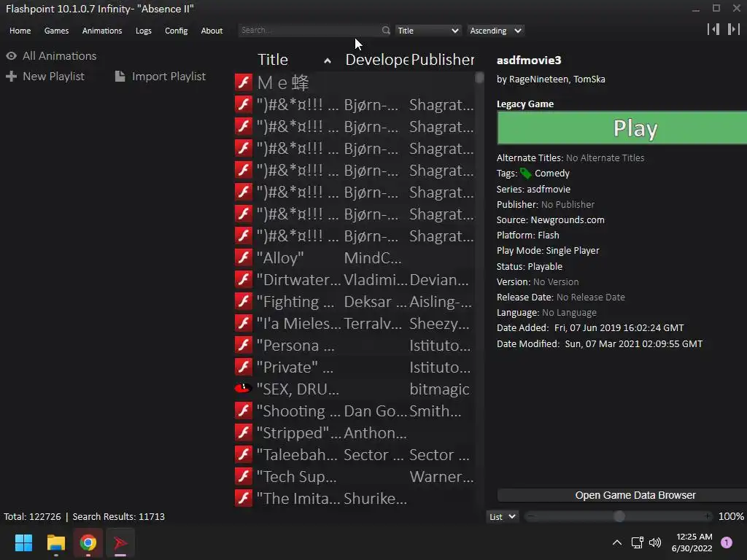Image resolution: width=747 pixels, height=560 pixels.
Task: Click Flash icon of "Dirtwater…" row
Action: (x=244, y=279)
